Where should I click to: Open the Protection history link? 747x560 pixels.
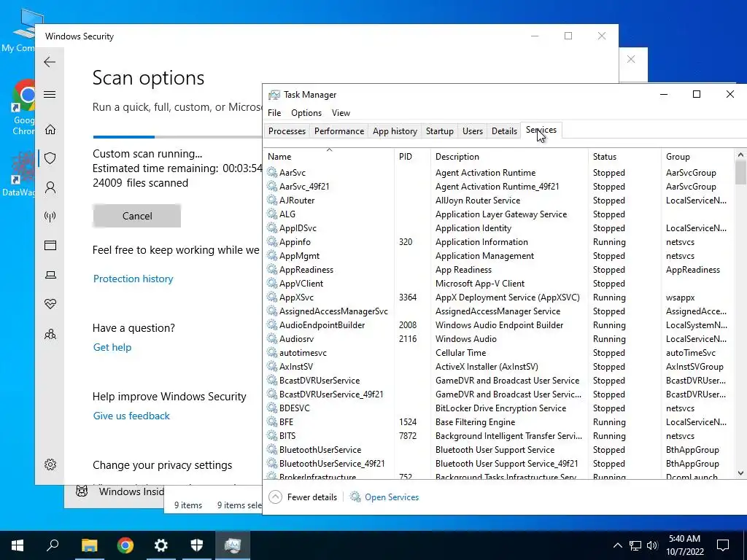[133, 279]
